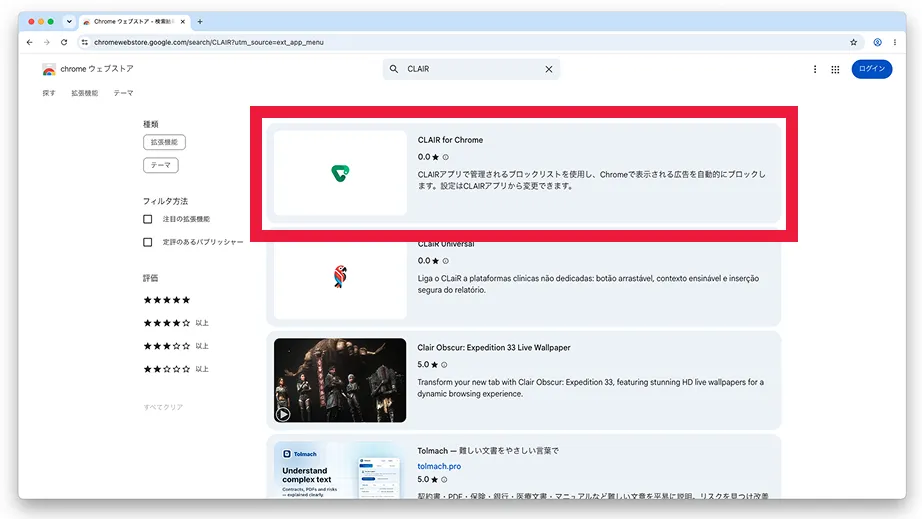Check the 注目の拡張機能 checkbox
The image size is (922, 519).
[x=148, y=219]
